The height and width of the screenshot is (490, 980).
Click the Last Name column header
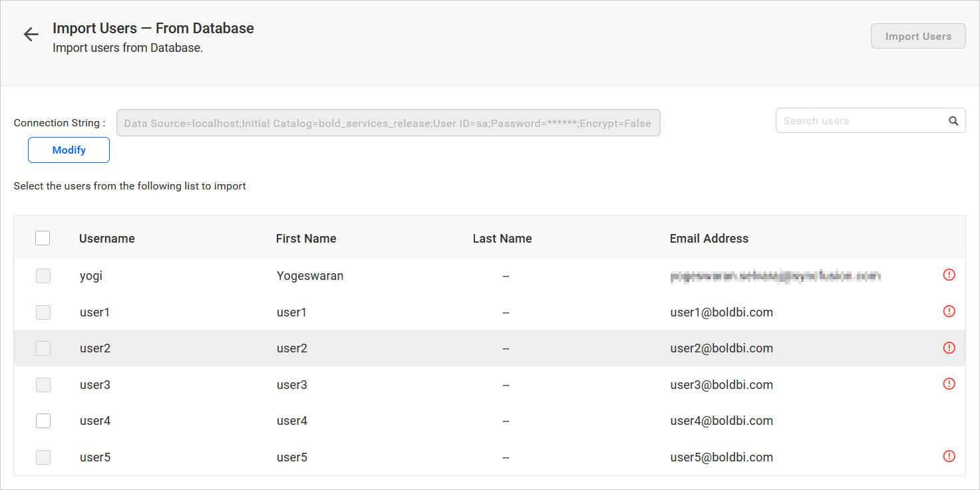[502, 239]
